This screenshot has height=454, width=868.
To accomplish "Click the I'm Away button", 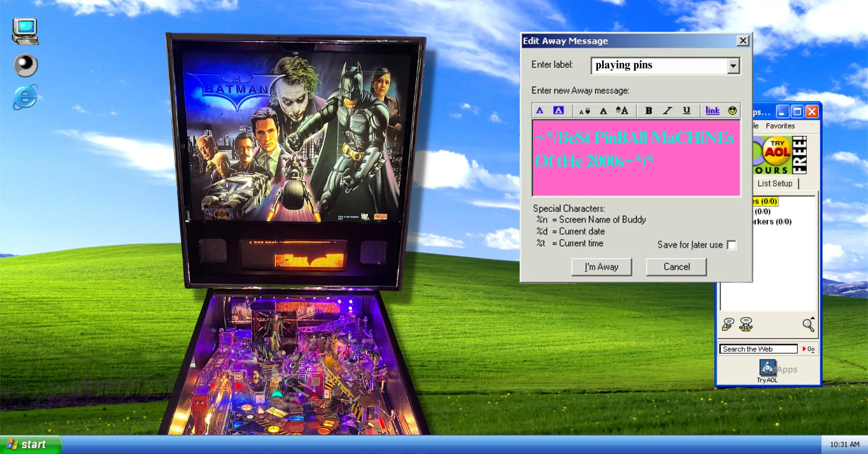I will pyautogui.click(x=601, y=266).
